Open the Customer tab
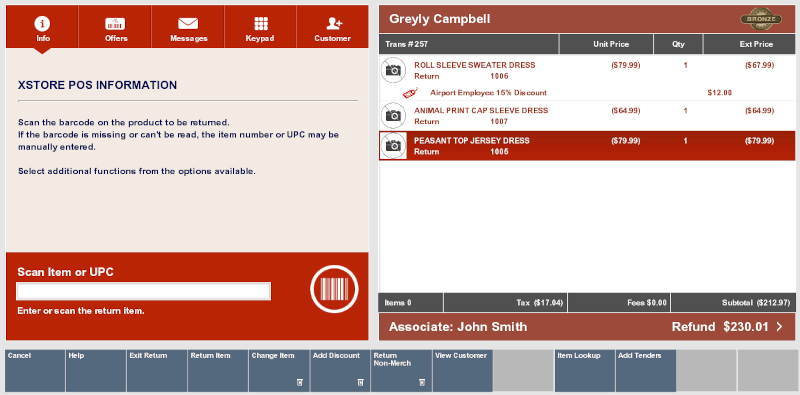This screenshot has height=395, width=800. point(333,27)
